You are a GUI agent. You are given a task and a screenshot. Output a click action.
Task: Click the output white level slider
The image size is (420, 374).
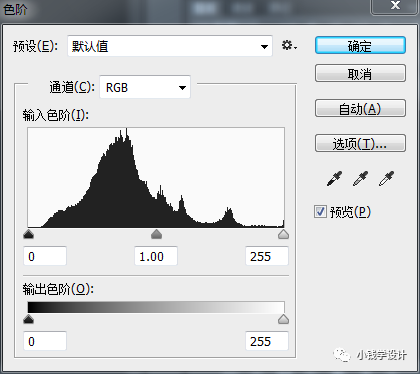[x=283, y=319]
